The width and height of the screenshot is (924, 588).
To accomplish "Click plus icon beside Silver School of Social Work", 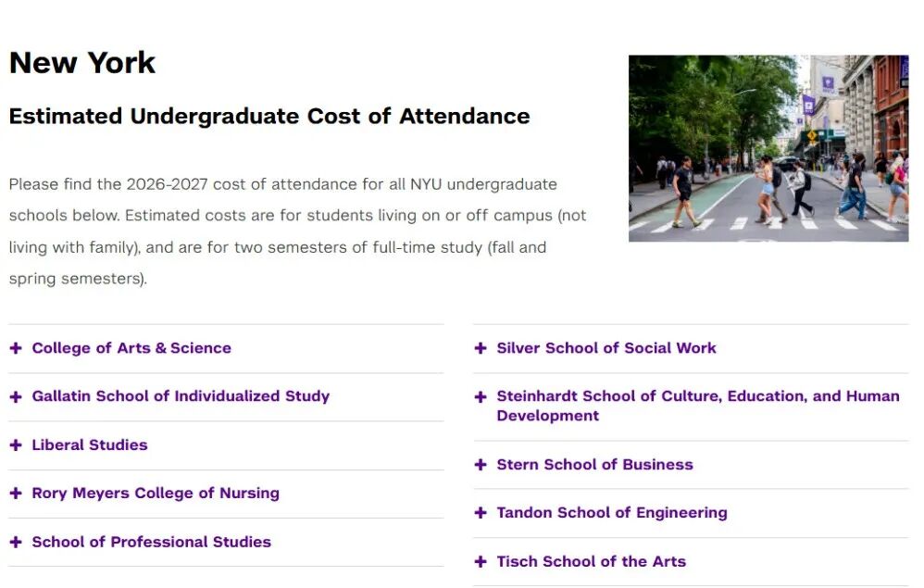I will 481,348.
